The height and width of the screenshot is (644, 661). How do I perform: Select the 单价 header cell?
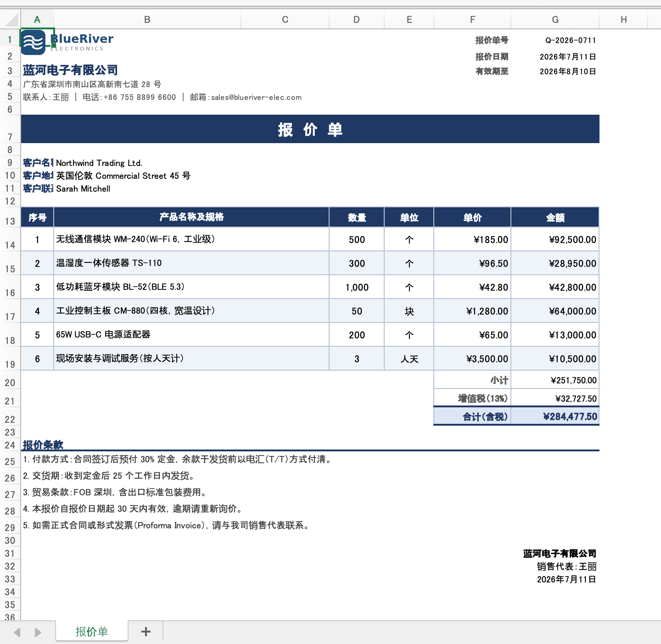point(472,217)
